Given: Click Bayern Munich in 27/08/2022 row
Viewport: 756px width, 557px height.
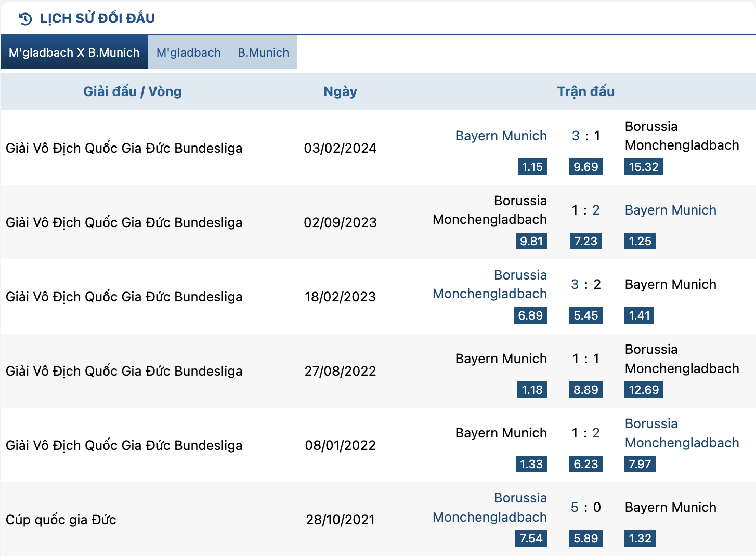Looking at the screenshot, I should coord(501,359).
